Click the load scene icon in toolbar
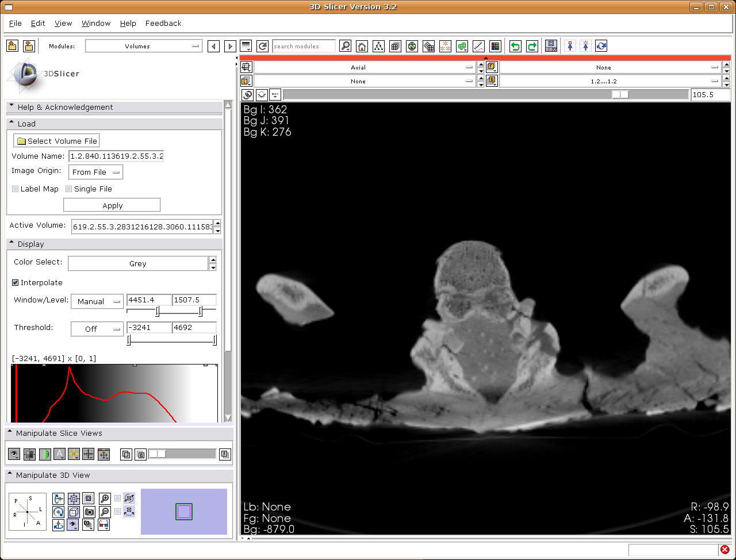 coord(13,46)
